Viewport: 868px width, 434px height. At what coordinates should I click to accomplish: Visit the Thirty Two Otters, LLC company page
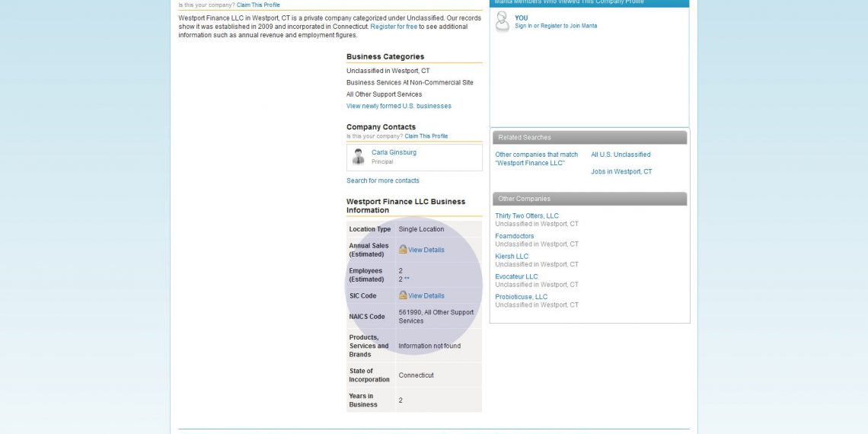pos(526,216)
